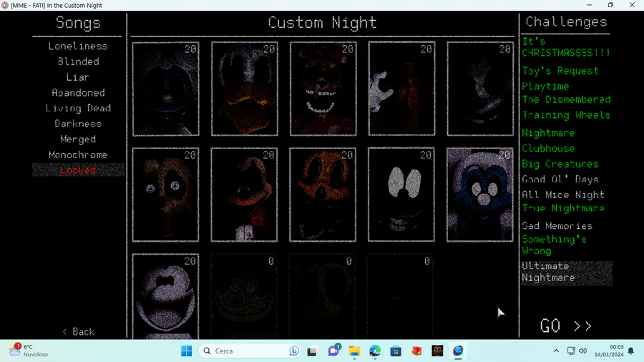Screen dimensions: 644x362
Task: Click the dark mouse portrait, first in top row
Action: click(x=166, y=89)
